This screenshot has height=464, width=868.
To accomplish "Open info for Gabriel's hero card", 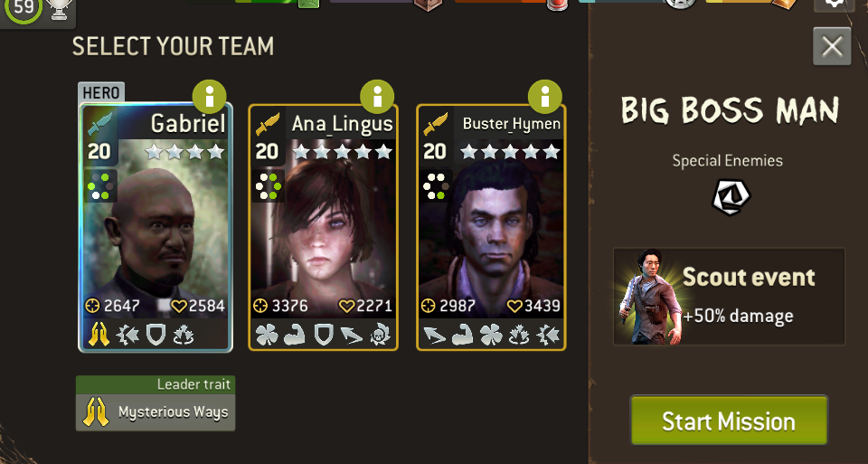I will (209, 97).
